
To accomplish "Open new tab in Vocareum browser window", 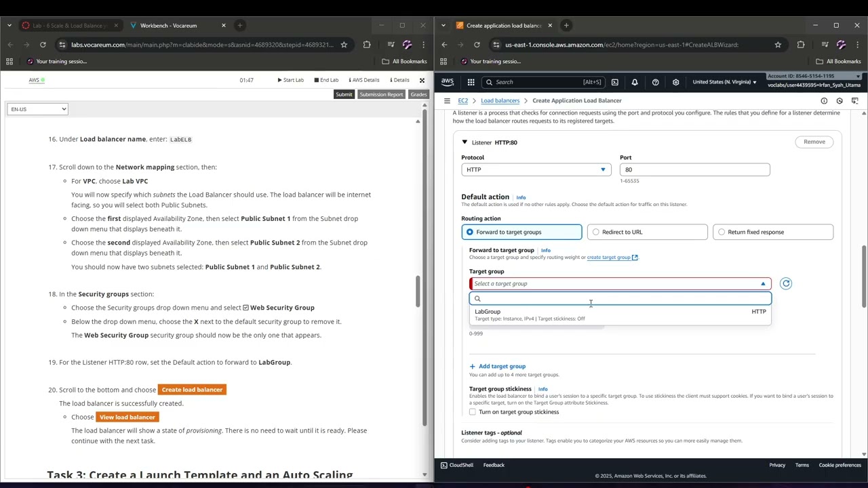I will (239, 25).
